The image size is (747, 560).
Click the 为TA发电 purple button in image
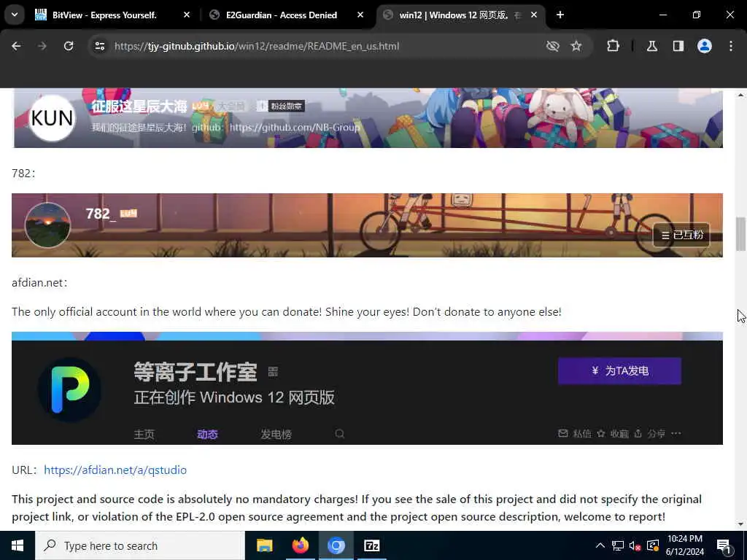619,371
